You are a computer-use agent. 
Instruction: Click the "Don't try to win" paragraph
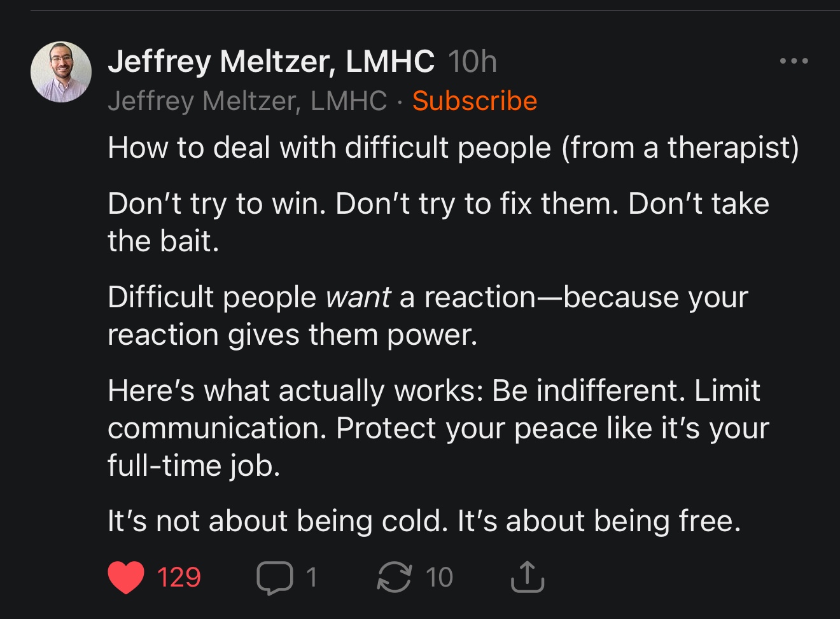tap(438, 222)
